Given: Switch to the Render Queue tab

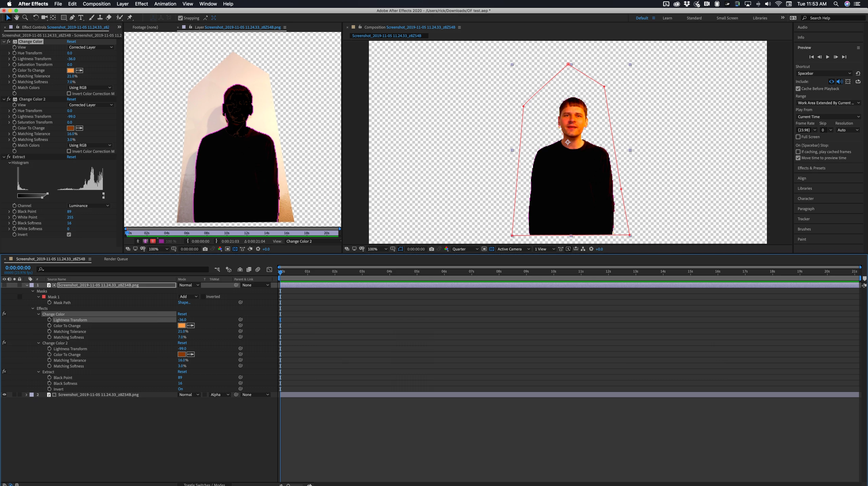Looking at the screenshot, I should 116,259.
